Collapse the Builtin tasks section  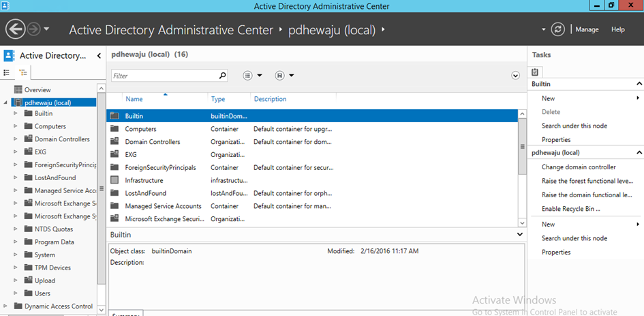click(x=639, y=84)
